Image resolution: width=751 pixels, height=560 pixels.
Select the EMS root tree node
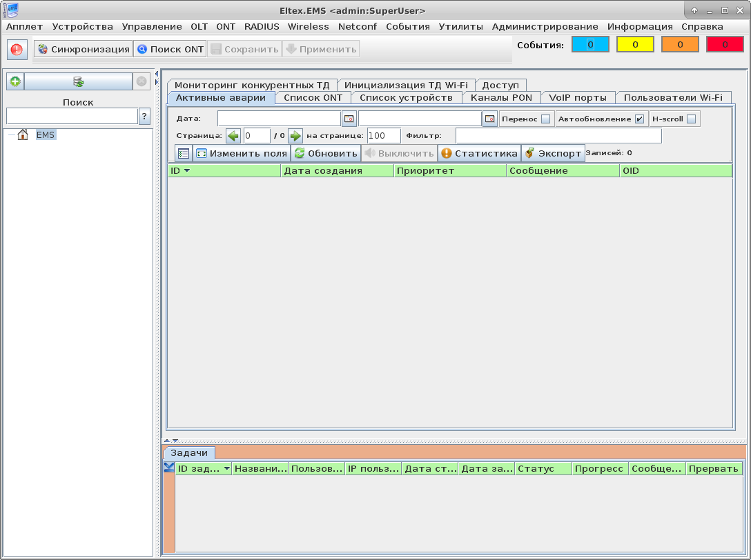point(46,135)
